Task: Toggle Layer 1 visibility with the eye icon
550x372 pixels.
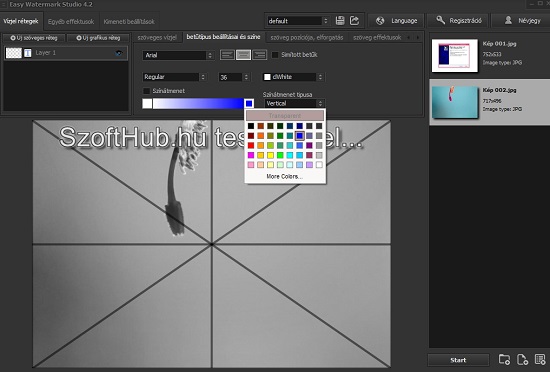Action: (x=119, y=53)
